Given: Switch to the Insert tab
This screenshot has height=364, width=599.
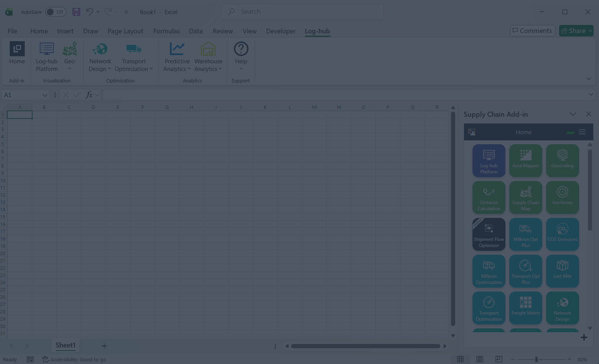Looking at the screenshot, I should coord(65,31).
